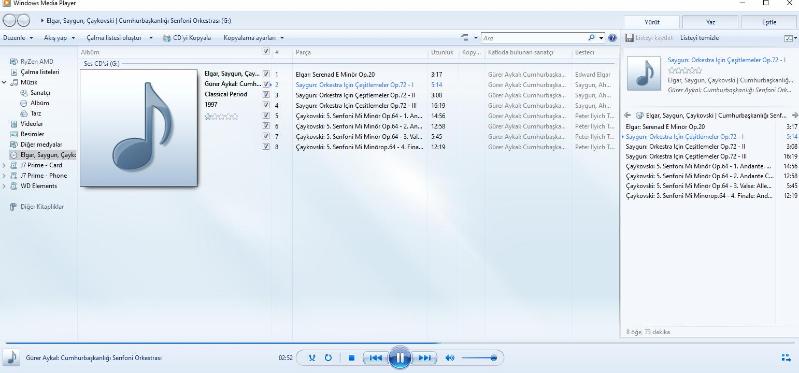The image size is (799, 373).
Task: Open the blue Help question-mark icon
Action: click(612, 38)
